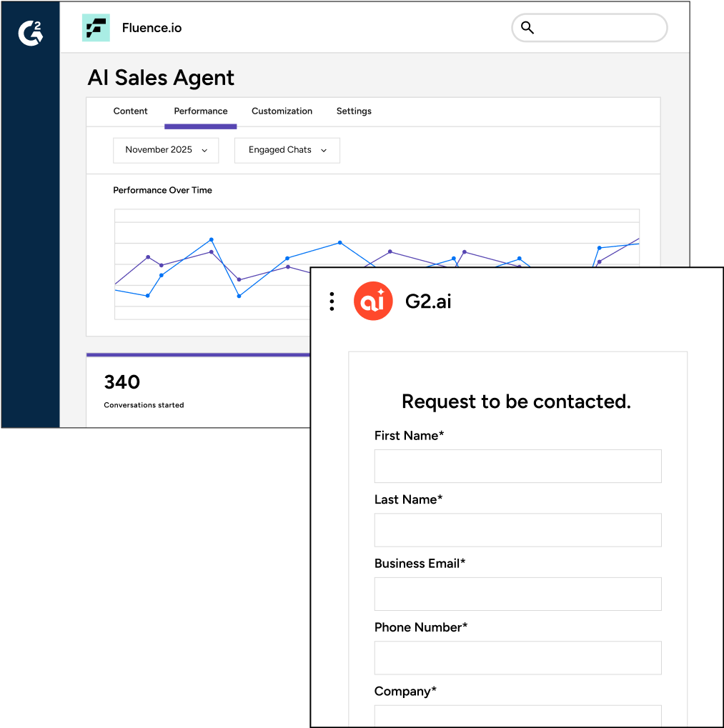Click the G2 logo in sidebar
Viewport: 724px width, 728px height.
[x=30, y=34]
